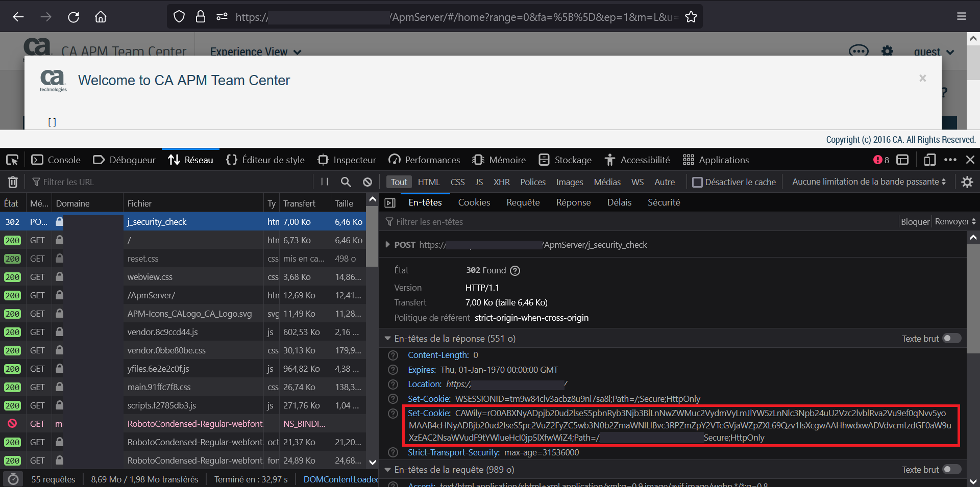Toggle the HTML request filter

click(429, 182)
